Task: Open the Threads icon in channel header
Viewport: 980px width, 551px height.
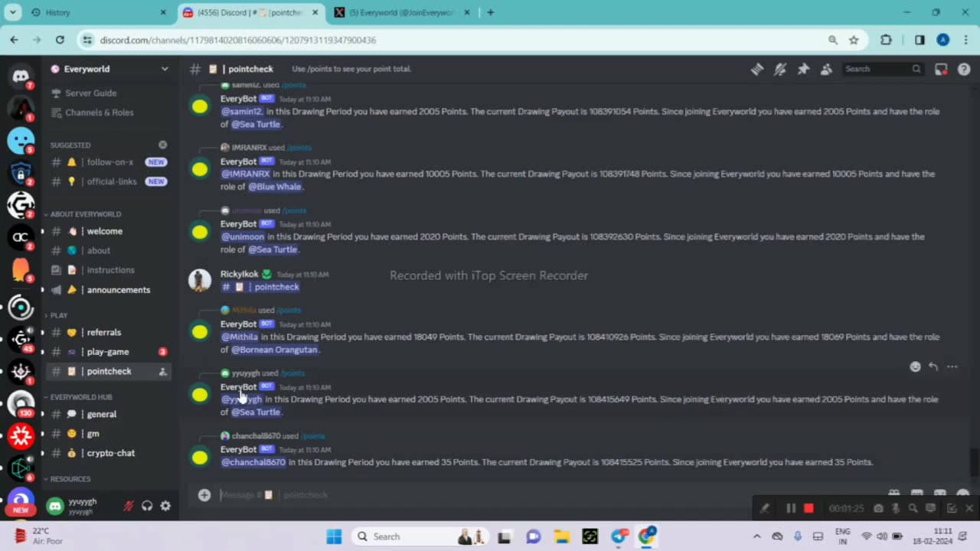Action: [757, 69]
